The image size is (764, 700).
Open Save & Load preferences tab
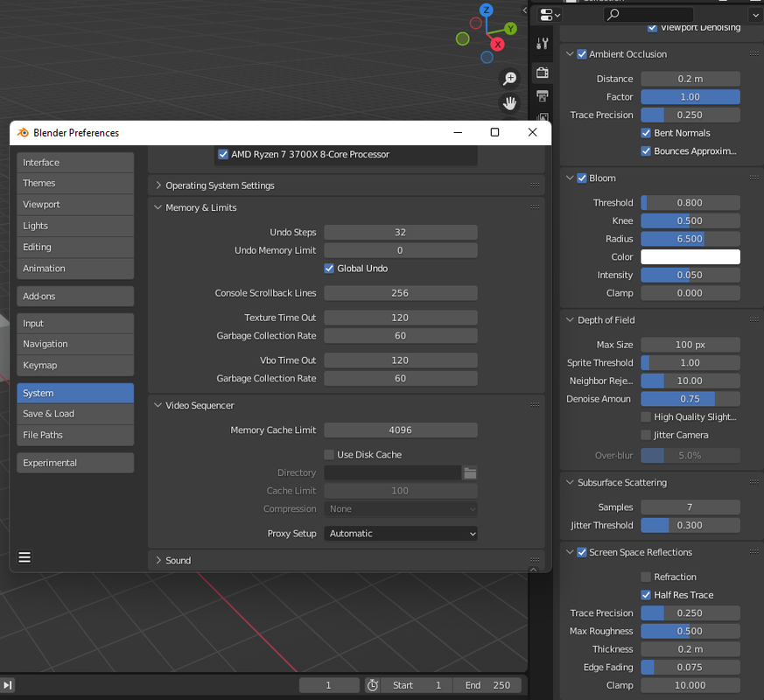[x=75, y=414]
